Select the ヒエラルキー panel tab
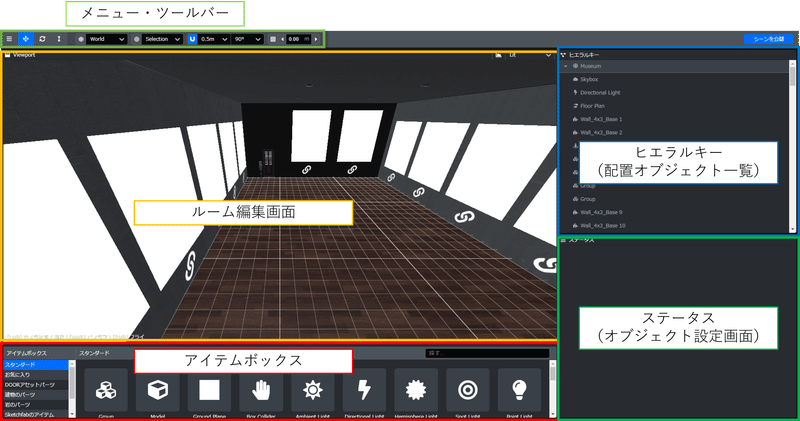 click(580, 55)
